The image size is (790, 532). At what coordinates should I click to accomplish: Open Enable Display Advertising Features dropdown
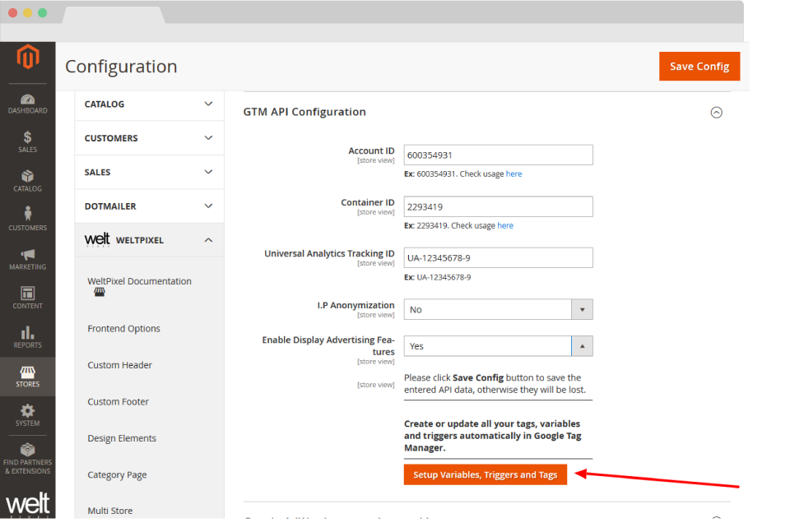click(x=498, y=346)
